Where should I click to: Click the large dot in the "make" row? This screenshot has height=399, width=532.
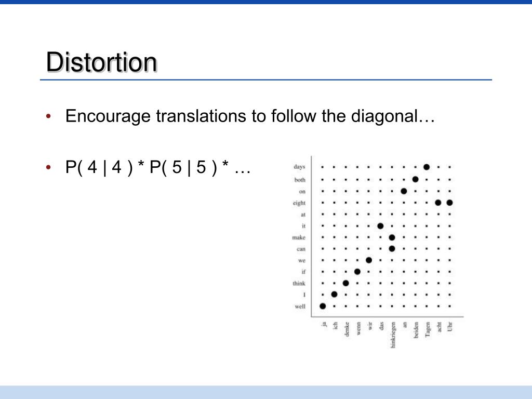[392, 237]
